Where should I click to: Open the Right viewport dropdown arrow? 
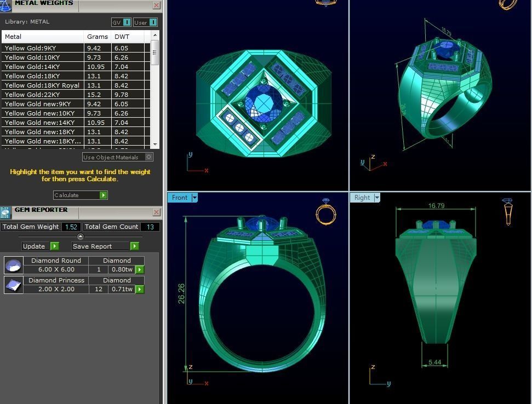[x=377, y=198]
